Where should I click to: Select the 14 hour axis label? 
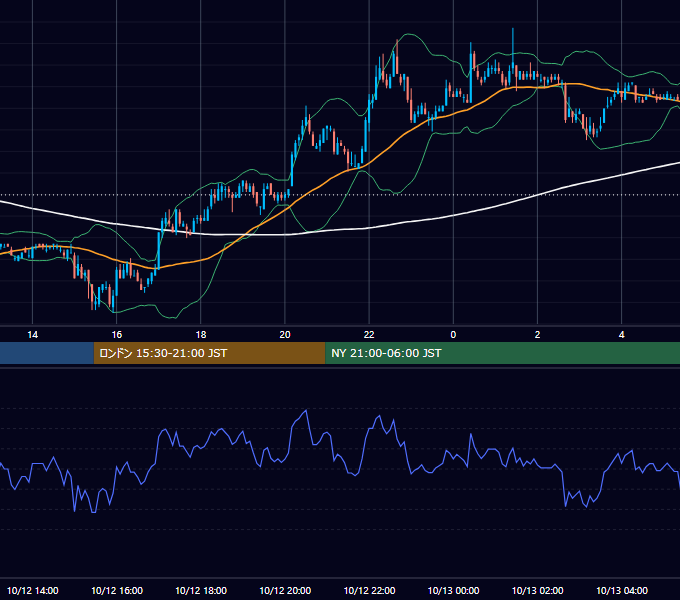tap(33, 335)
